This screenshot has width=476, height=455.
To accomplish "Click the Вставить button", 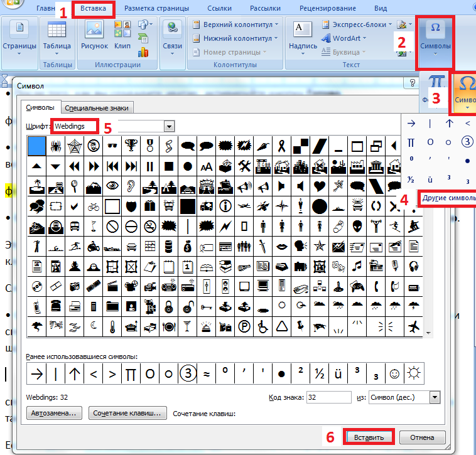I will tap(369, 437).
